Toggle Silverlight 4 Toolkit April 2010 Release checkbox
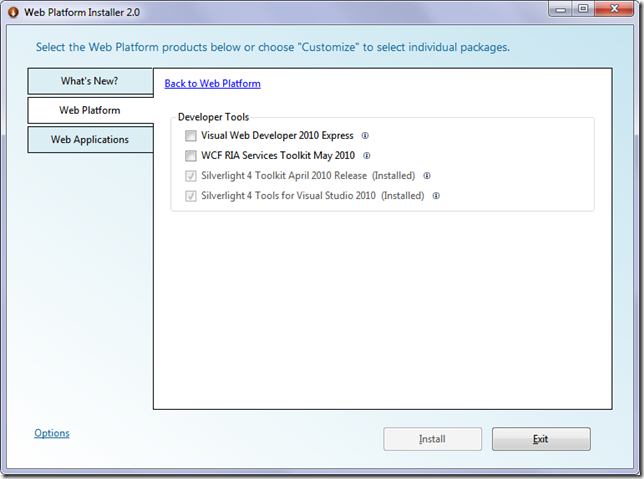This screenshot has height=479, width=644. [191, 176]
